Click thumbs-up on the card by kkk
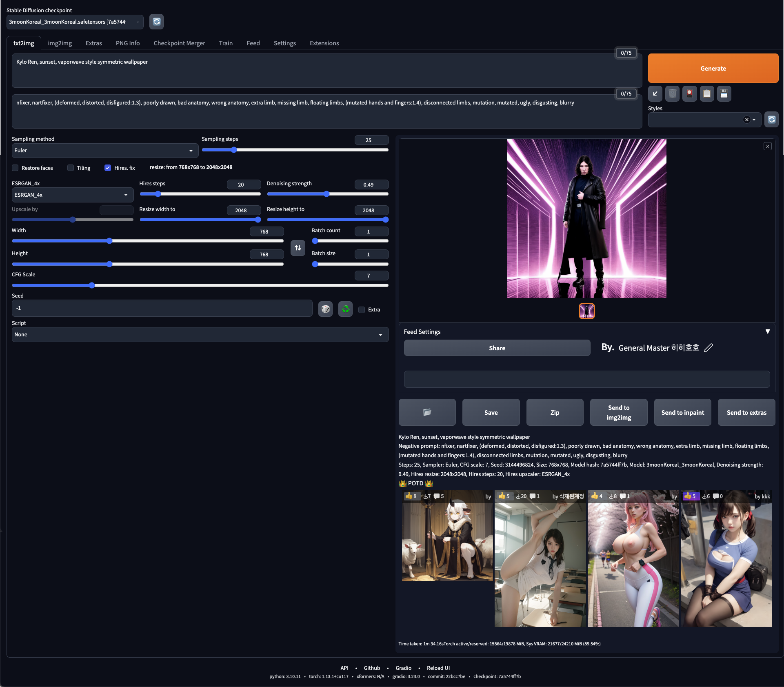Viewport: 784px width, 687px height. [x=691, y=496]
